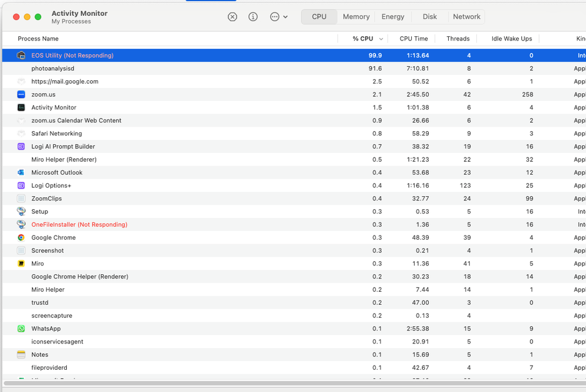Click the Miro app icon
586x392 pixels.
click(x=22, y=263)
